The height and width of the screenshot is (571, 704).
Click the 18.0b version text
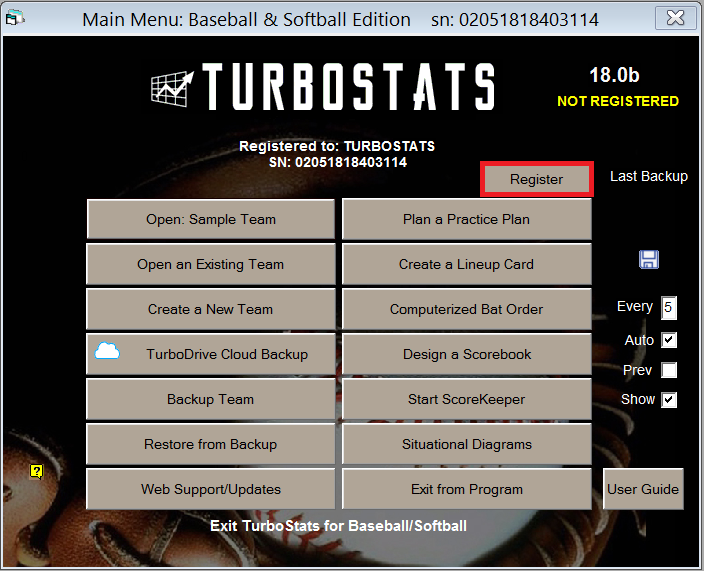[614, 75]
